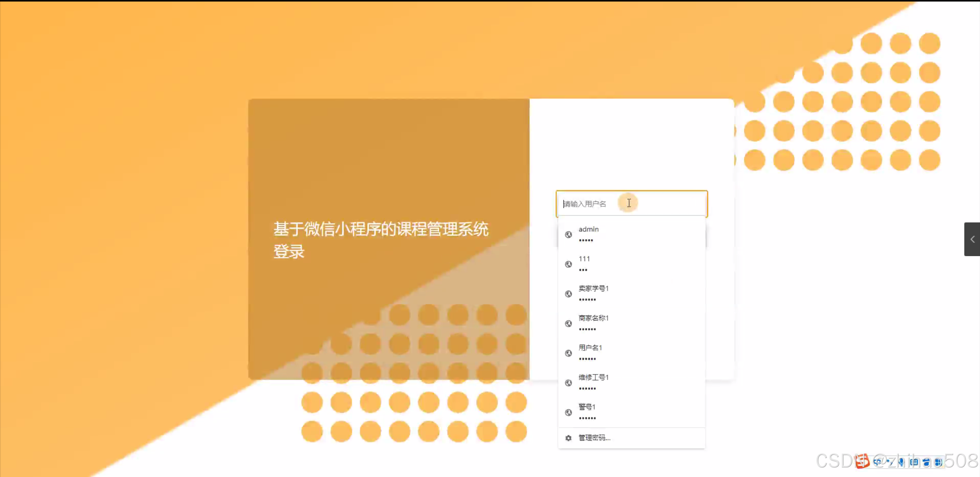Open 管理密码... password manager link
Image resolution: width=980 pixels, height=477 pixels.
click(x=594, y=438)
